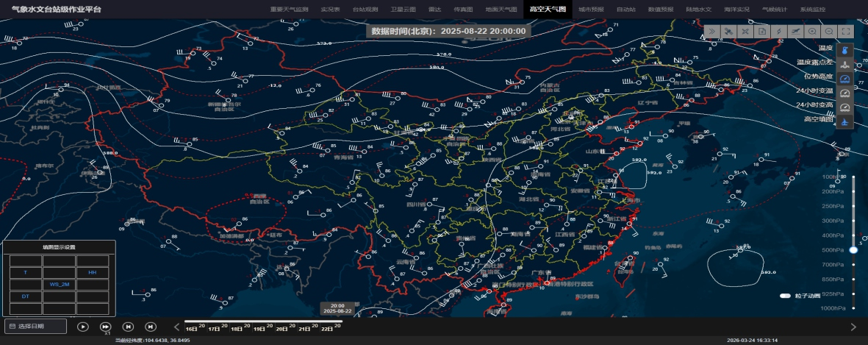
Task: Click the 2026-03-24 16:33:14 clock text
Action: [x=753, y=341]
